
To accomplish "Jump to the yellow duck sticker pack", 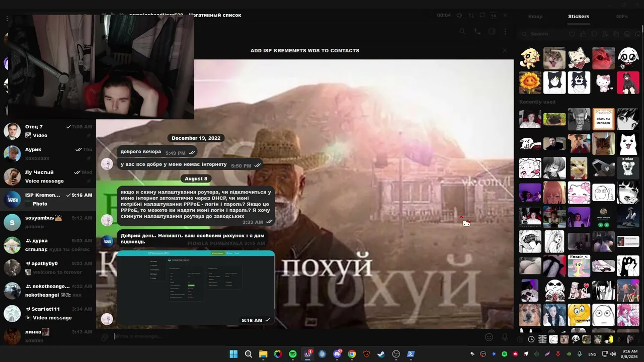I will tap(609, 339).
